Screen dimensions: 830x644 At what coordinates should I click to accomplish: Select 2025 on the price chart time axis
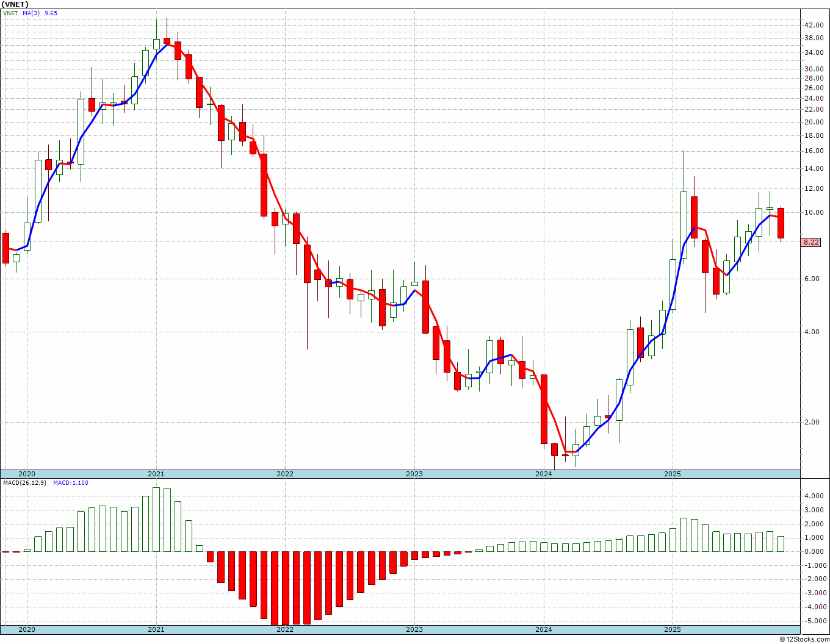pyautogui.click(x=673, y=474)
